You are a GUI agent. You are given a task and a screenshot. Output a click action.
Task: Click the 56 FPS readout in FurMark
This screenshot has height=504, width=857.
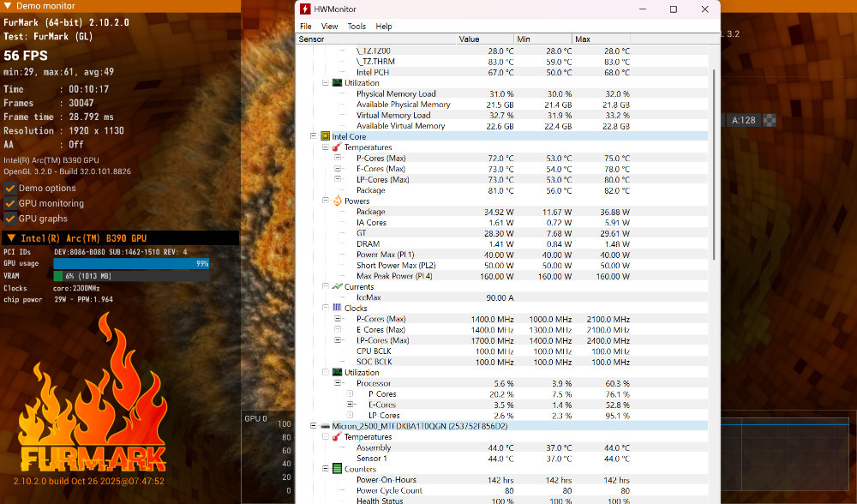click(x=26, y=56)
